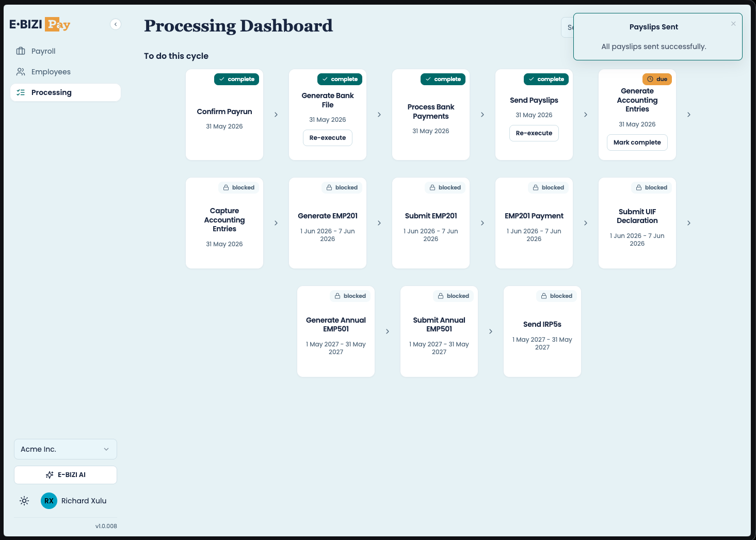This screenshot has width=756, height=540.
Task: Click chevron after Confirm Payrun card
Action: point(276,115)
